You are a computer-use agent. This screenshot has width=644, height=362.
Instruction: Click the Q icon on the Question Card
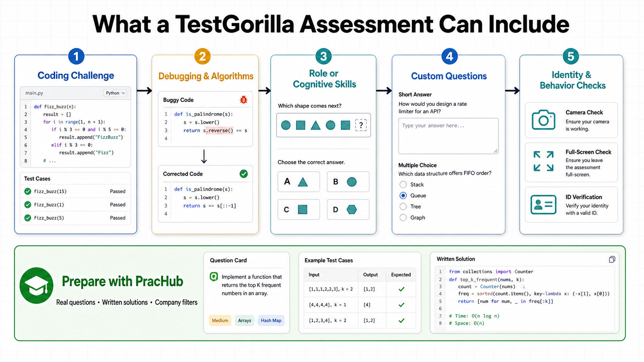click(214, 277)
